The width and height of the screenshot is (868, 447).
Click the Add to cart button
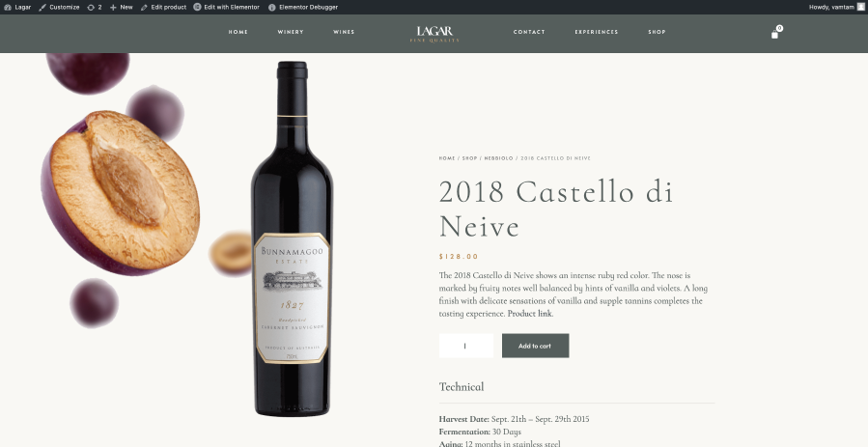click(x=535, y=346)
